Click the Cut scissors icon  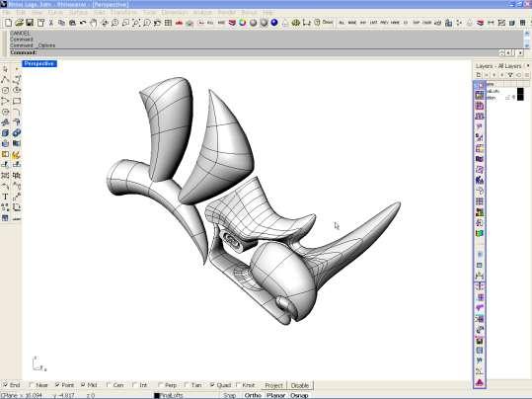pyautogui.click(x=51, y=23)
